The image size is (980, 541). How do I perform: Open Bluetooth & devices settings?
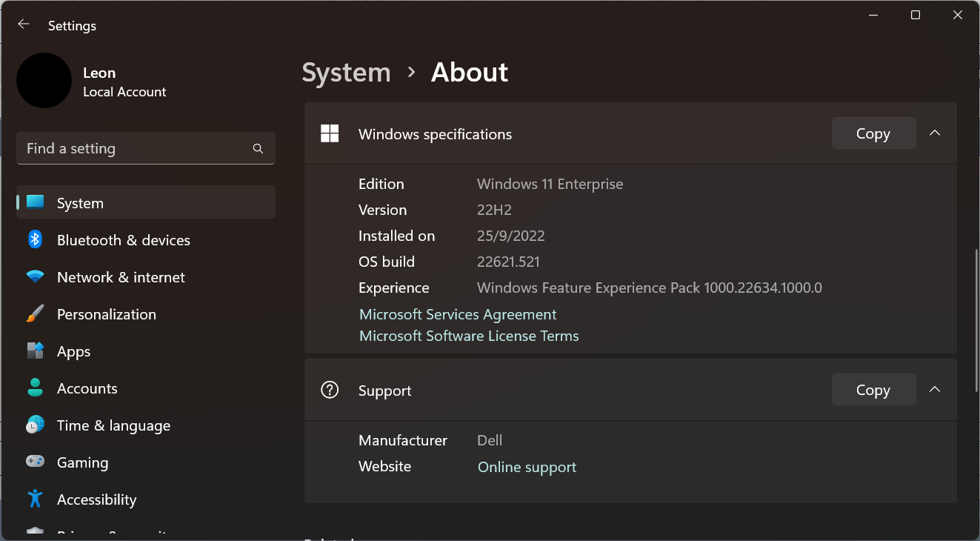[x=146, y=239]
